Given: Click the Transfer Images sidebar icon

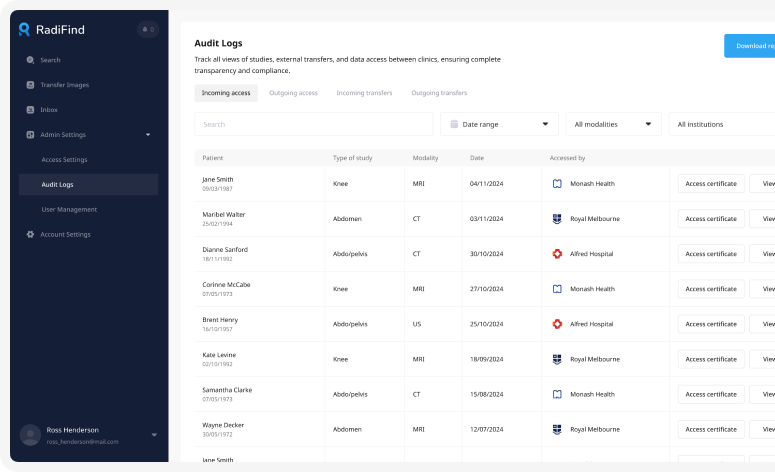Looking at the screenshot, I should [30, 85].
